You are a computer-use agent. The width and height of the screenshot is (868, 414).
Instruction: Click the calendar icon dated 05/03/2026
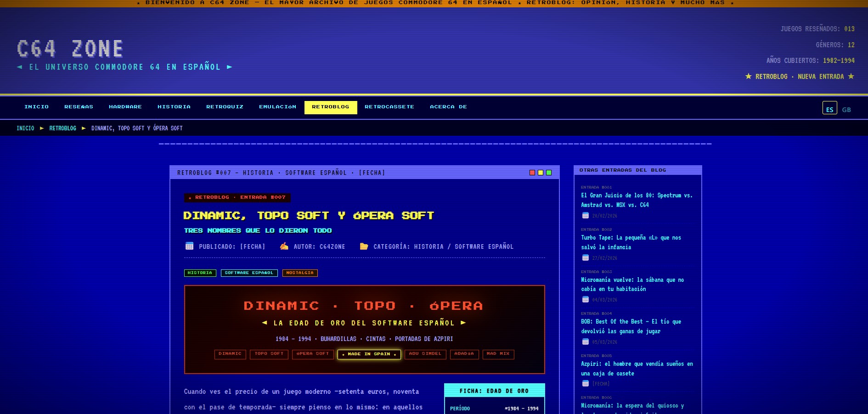[x=585, y=341]
